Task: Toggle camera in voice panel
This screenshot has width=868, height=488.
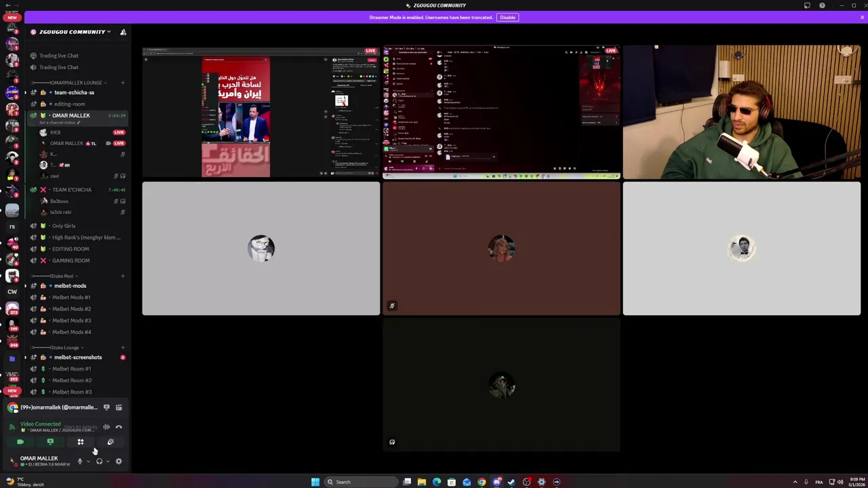Action: pyautogui.click(x=20, y=442)
